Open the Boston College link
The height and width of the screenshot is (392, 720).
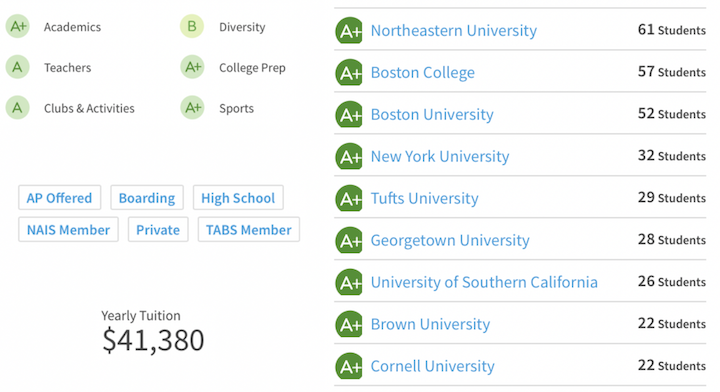(x=422, y=73)
